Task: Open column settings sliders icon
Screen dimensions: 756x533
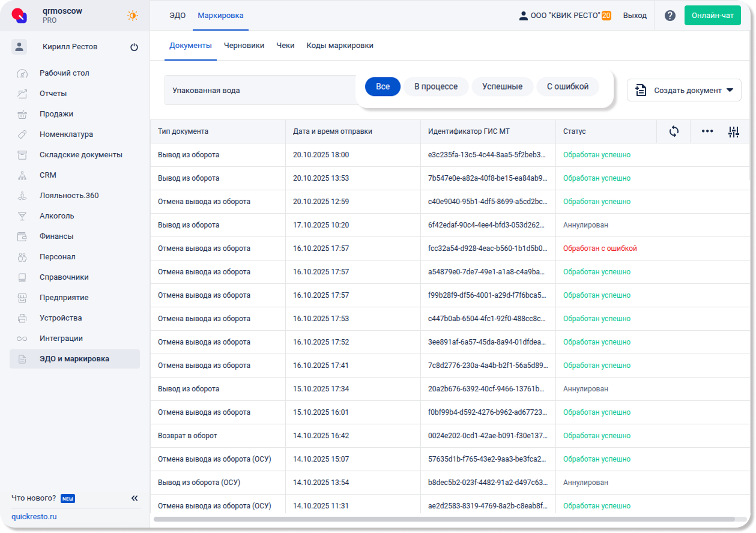Action: tap(734, 132)
